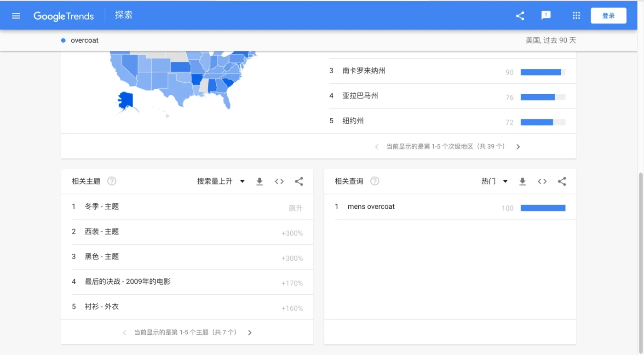Open the hamburger main menu
644x355 pixels.
16,16
